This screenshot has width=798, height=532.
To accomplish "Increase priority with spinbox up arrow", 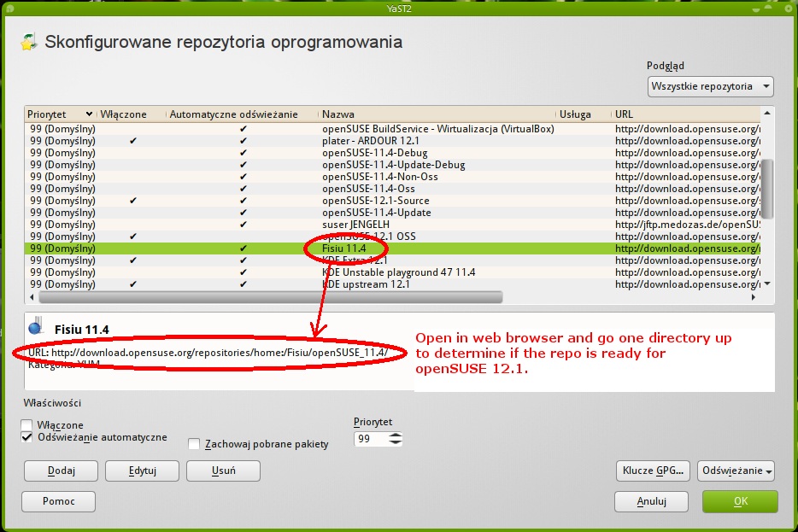I will pos(396,435).
